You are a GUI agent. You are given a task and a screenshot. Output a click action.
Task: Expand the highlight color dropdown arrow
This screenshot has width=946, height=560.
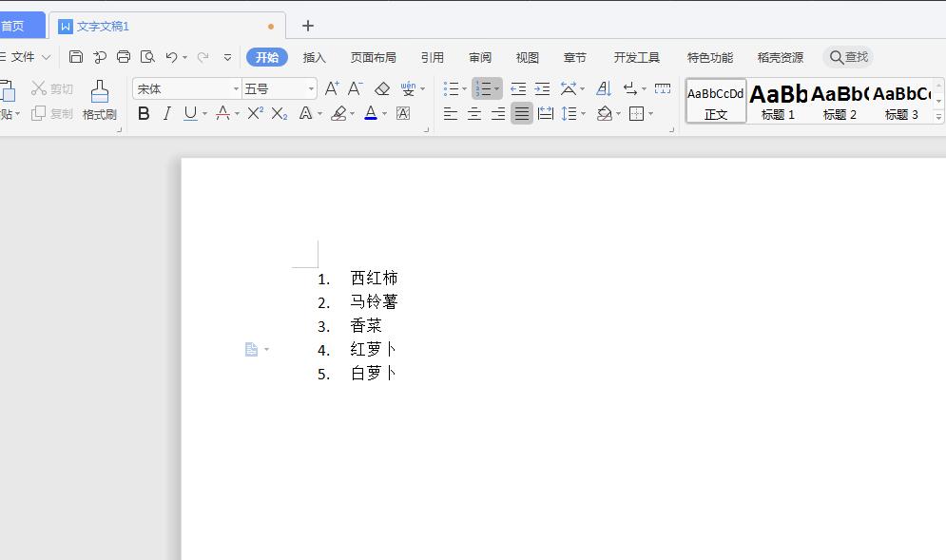(x=353, y=114)
